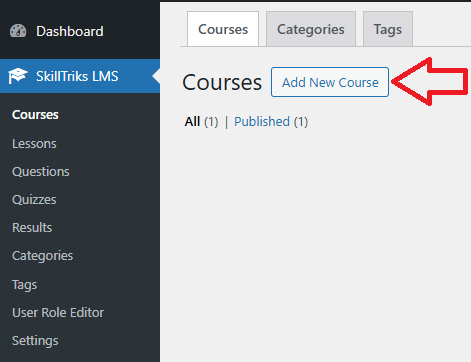Screen dimensions: 471x362
Task: Switch to the Courses tab
Action: pyautogui.click(x=223, y=29)
